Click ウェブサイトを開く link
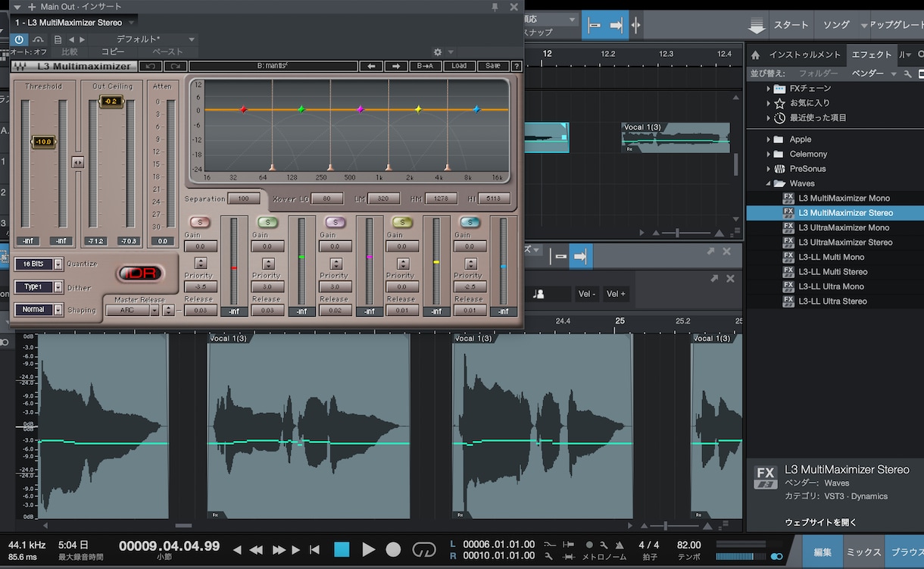Screen dimensions: 924x569 (821, 523)
